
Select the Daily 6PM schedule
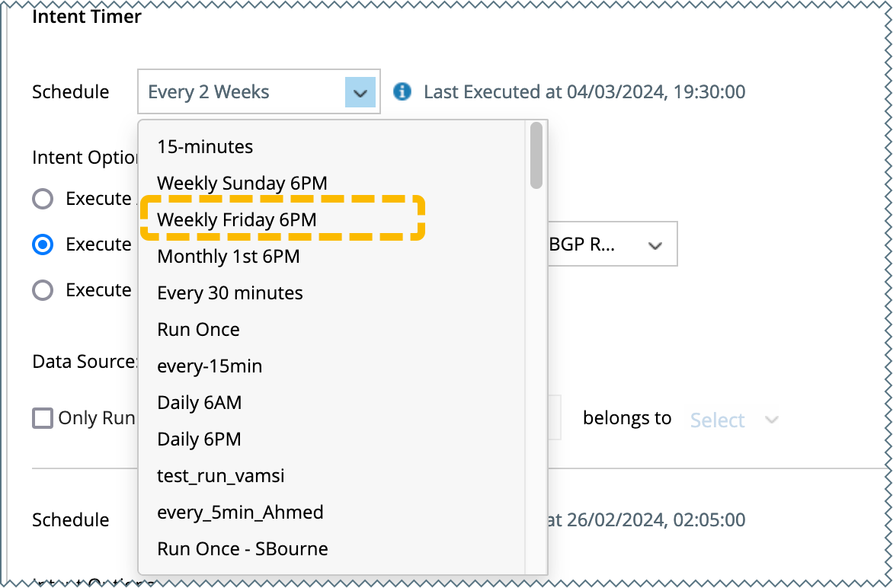point(199,439)
